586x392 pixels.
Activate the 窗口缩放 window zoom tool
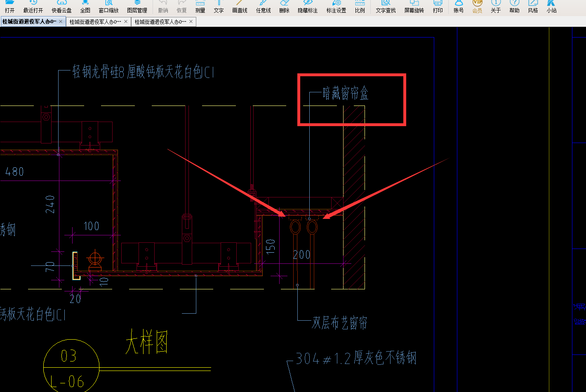point(109,7)
